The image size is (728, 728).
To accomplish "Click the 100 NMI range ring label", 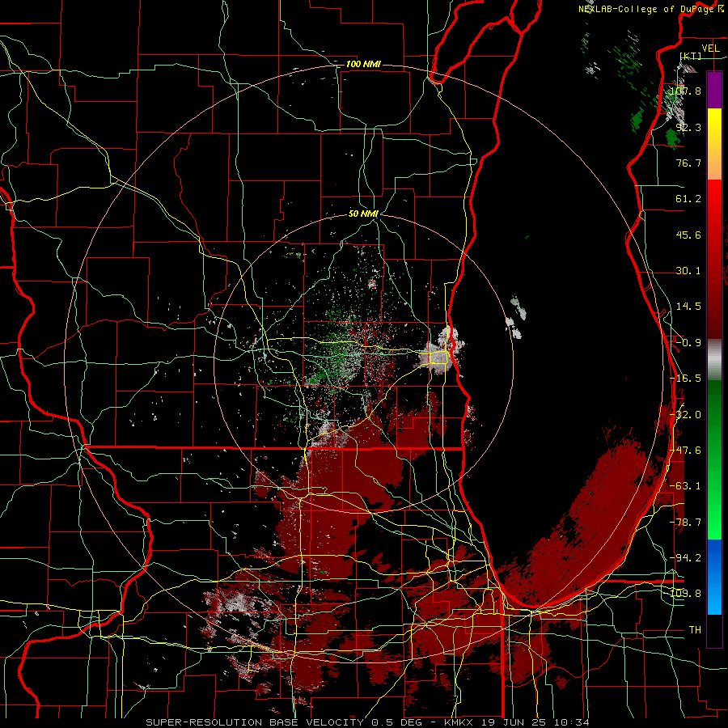I will click(363, 64).
